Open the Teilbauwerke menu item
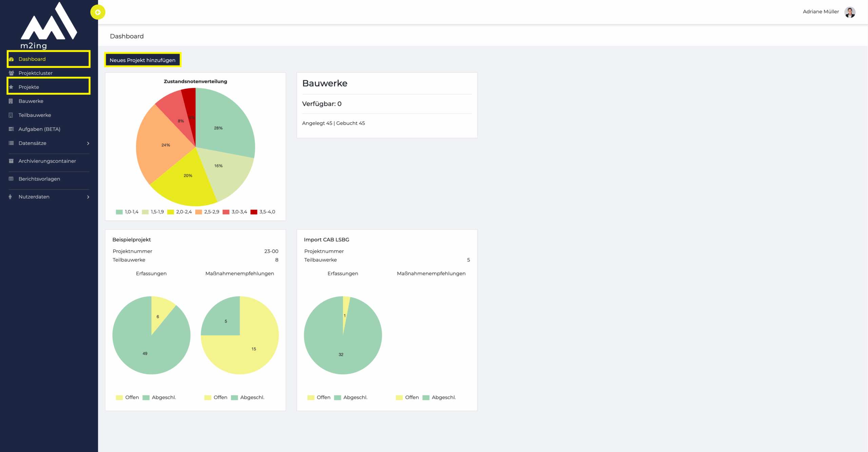The image size is (868, 452). 35,115
